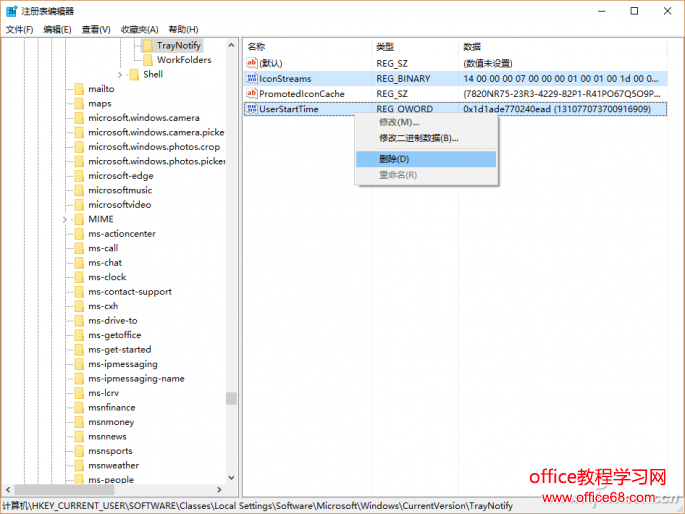Expand the MIME registry key

click(x=65, y=219)
